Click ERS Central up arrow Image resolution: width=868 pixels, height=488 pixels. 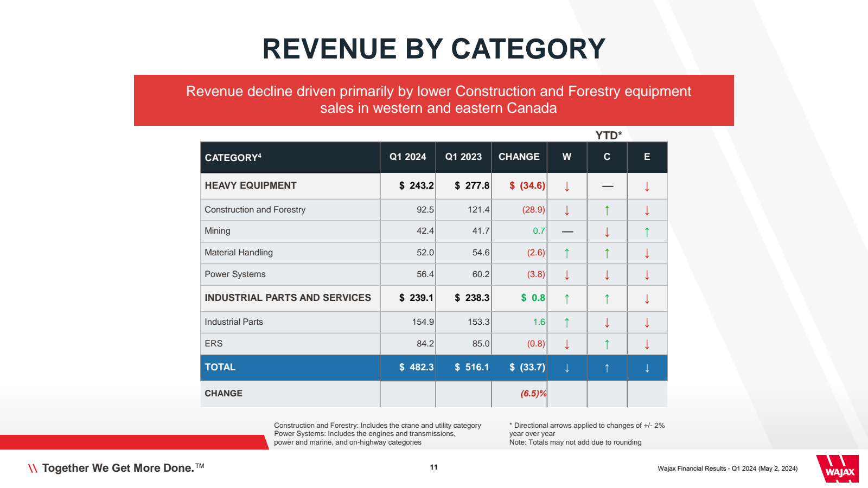point(607,344)
